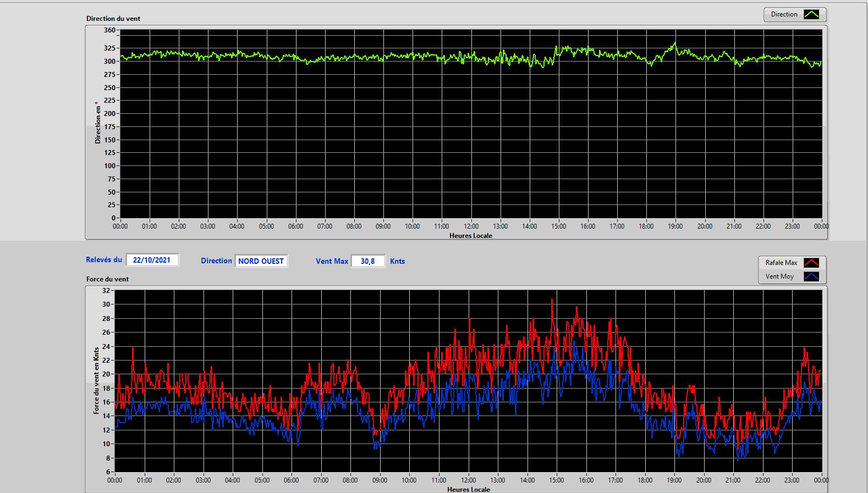Click the 6 tick on force axis
The height and width of the screenshot is (493, 868).
(x=108, y=472)
